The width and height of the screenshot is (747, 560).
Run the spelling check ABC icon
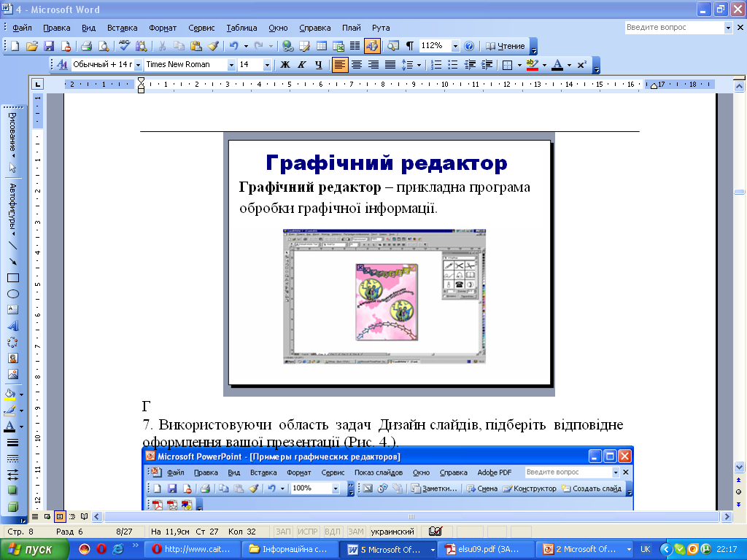pyautogui.click(x=124, y=46)
